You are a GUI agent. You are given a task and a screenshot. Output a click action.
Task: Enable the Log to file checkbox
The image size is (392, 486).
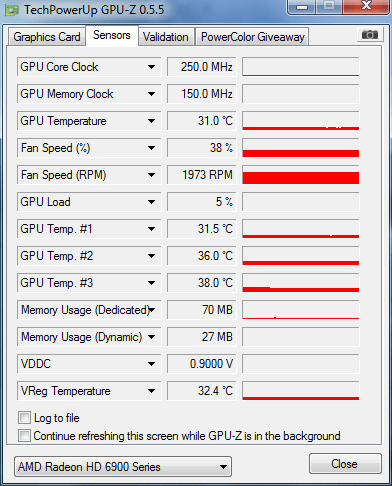tap(24, 417)
